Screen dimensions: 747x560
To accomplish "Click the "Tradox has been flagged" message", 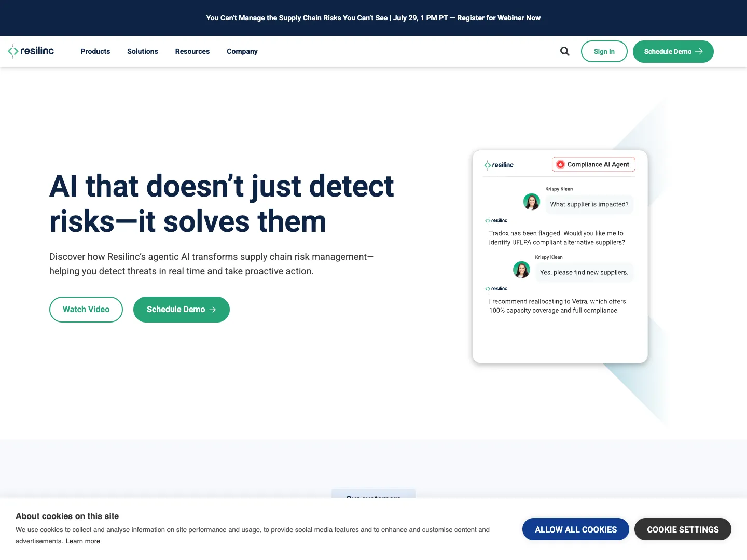I will coord(557,237).
